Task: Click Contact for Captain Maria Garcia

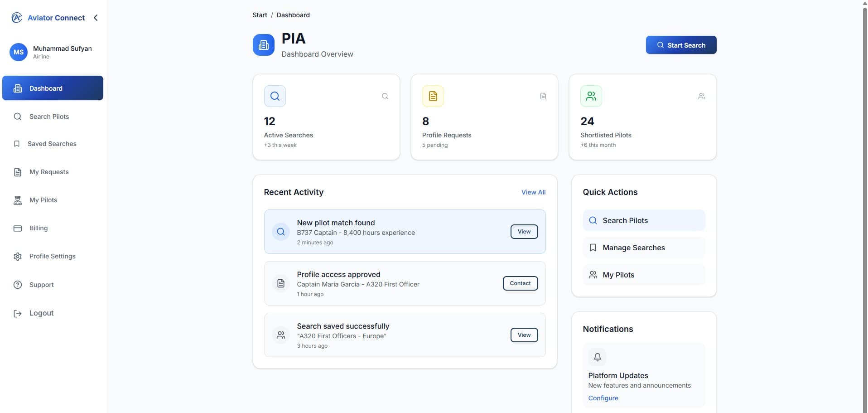Action: click(520, 283)
